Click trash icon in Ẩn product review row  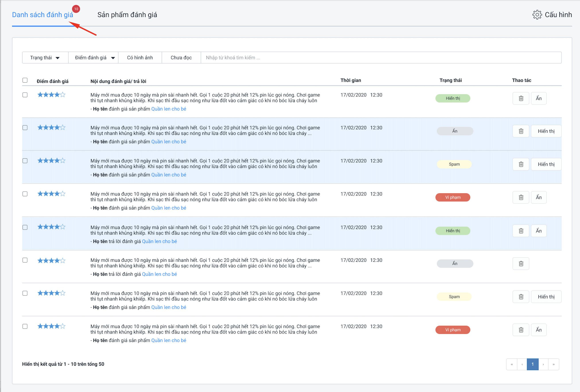point(521,131)
